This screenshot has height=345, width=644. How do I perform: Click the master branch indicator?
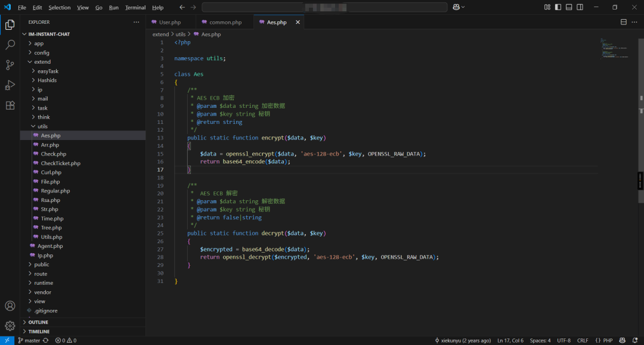click(x=29, y=340)
